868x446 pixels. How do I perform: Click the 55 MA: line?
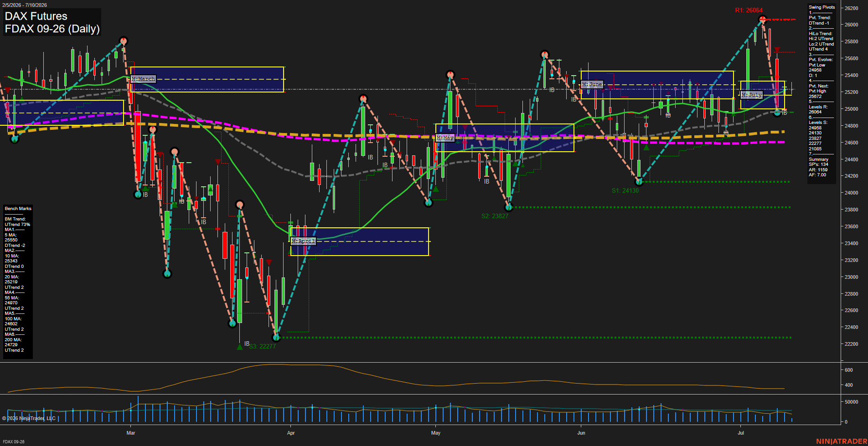(x=12, y=298)
